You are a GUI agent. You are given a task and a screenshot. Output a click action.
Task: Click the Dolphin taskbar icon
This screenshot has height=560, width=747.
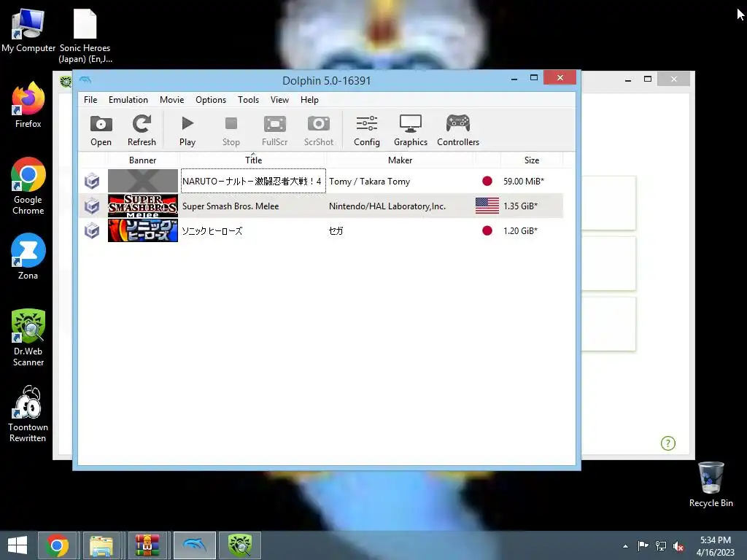click(194, 545)
